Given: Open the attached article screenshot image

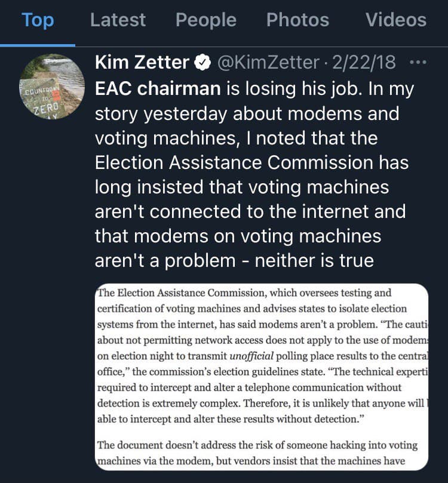Looking at the screenshot, I should click(262, 377).
